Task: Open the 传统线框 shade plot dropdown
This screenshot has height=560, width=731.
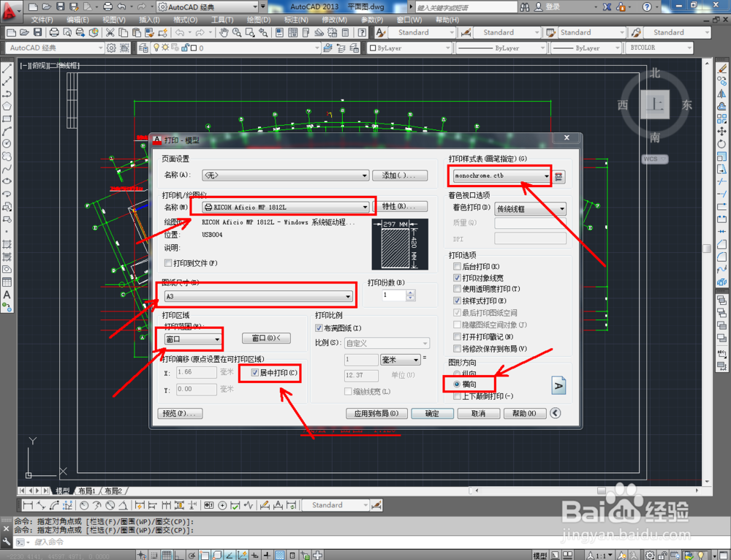Action: [530, 209]
